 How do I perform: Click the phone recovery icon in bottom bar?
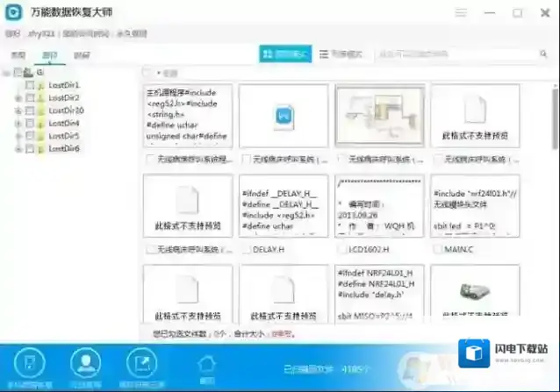coord(29,362)
